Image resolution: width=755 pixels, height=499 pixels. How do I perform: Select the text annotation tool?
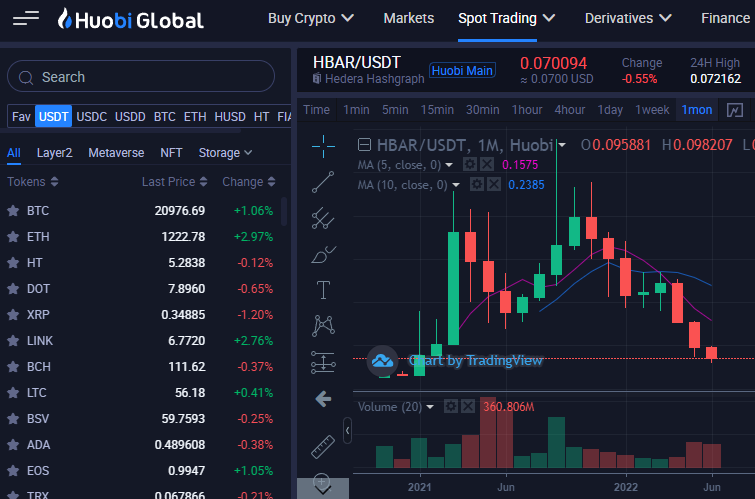coord(323,290)
